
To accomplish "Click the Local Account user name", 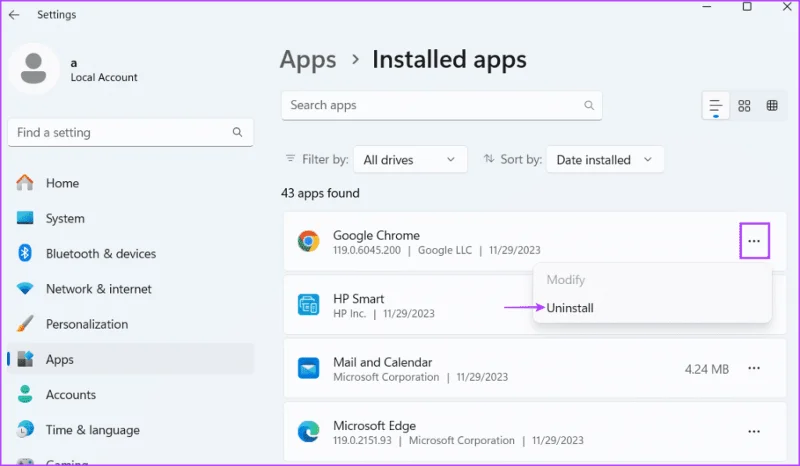I will click(x=104, y=77).
